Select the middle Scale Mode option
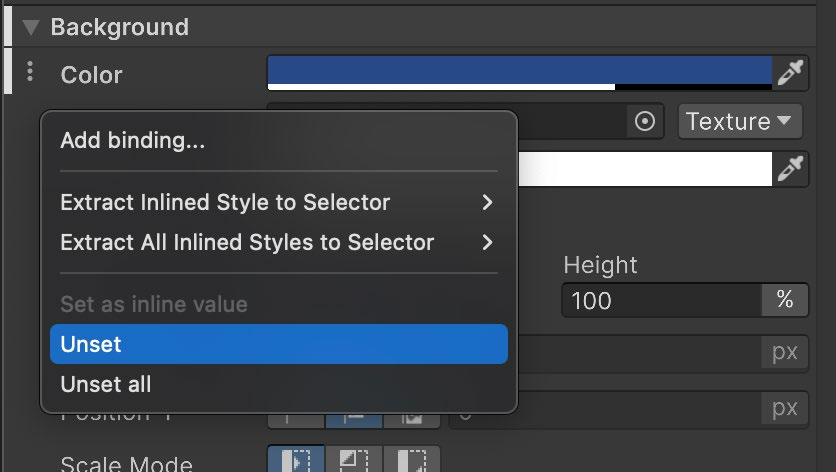This screenshot has height=472, width=836. pos(354,459)
